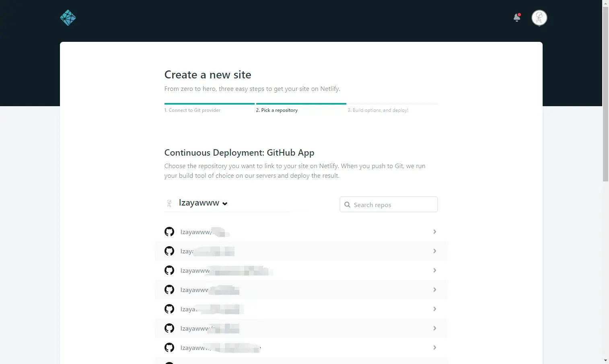
Task: Click the chevron arrow on the fifth repository row
Action: coord(434,309)
